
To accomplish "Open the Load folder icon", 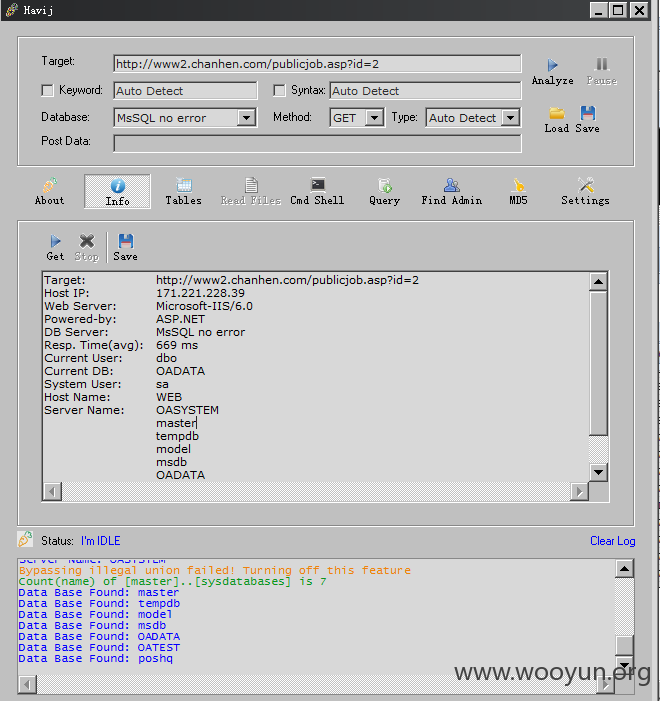I will pyautogui.click(x=557, y=113).
